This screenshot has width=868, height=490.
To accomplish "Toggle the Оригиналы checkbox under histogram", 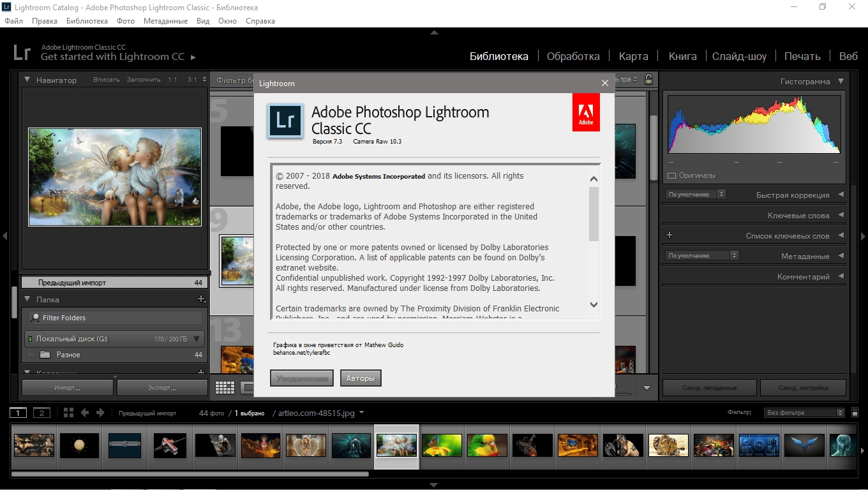I will point(671,175).
